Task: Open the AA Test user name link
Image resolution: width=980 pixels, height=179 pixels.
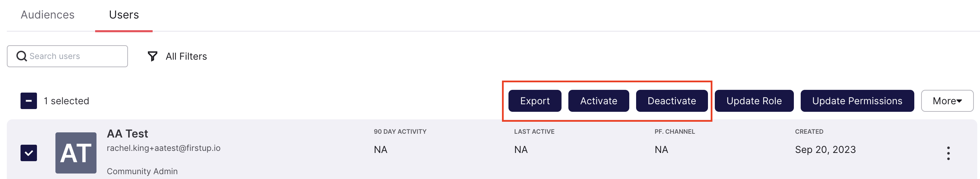Action: [x=127, y=134]
